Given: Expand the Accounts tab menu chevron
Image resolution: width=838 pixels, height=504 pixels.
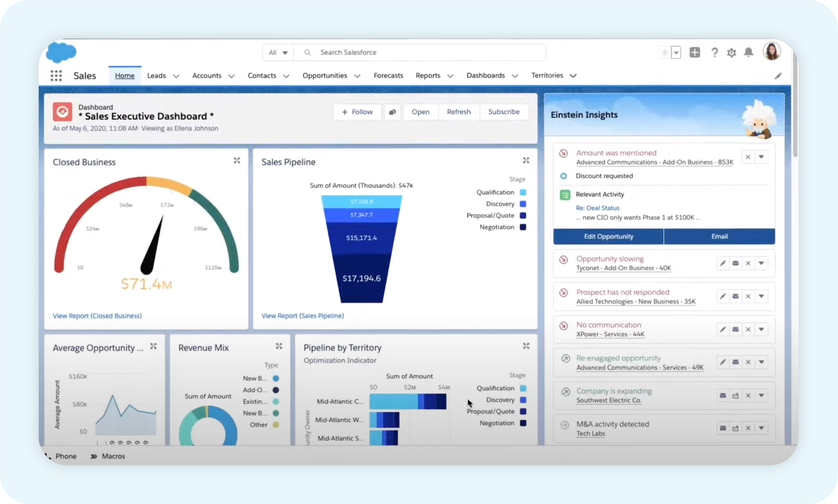Looking at the screenshot, I should pyautogui.click(x=231, y=76).
